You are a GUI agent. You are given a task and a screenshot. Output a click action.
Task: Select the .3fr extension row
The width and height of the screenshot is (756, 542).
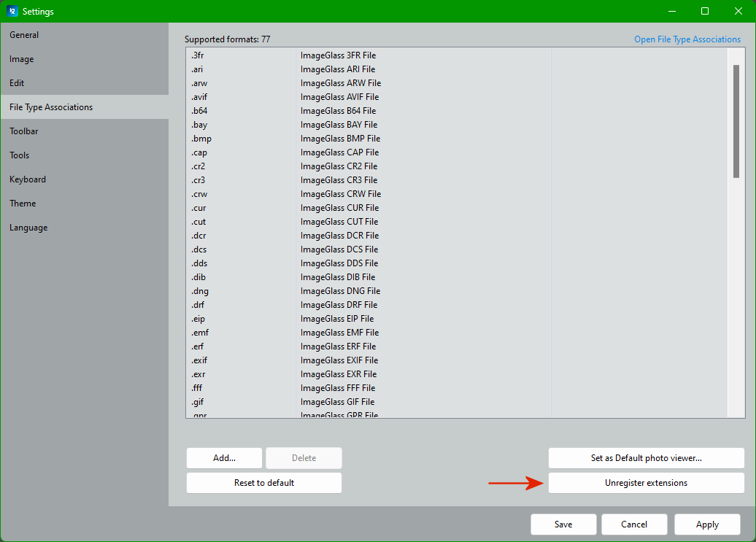point(456,55)
